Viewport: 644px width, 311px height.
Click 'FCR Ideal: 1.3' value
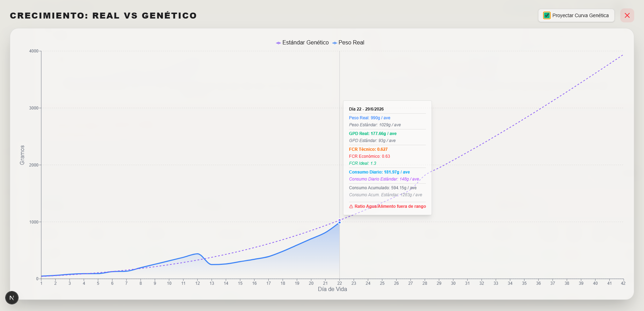pyautogui.click(x=363, y=163)
